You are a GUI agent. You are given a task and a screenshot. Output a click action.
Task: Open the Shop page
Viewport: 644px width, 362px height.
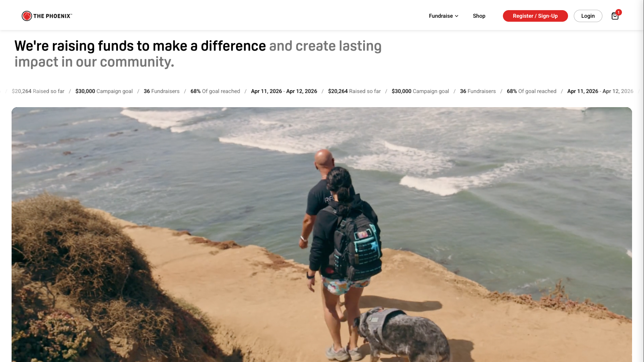(479, 16)
